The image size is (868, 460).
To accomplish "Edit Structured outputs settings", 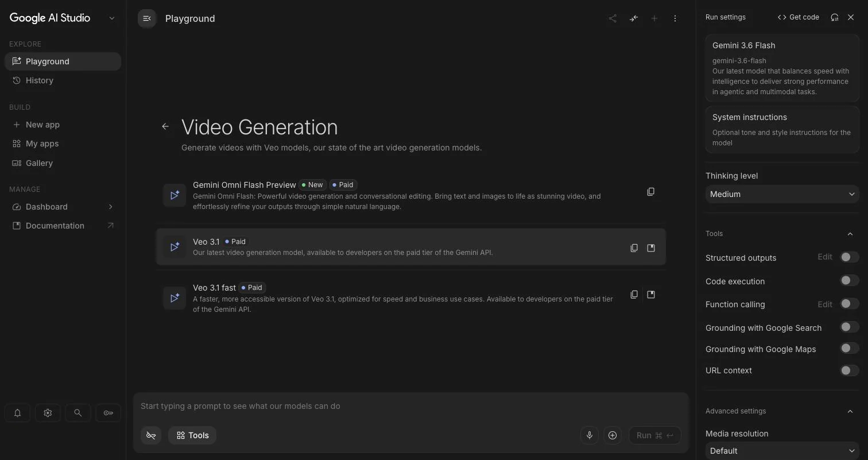I will pos(825,257).
